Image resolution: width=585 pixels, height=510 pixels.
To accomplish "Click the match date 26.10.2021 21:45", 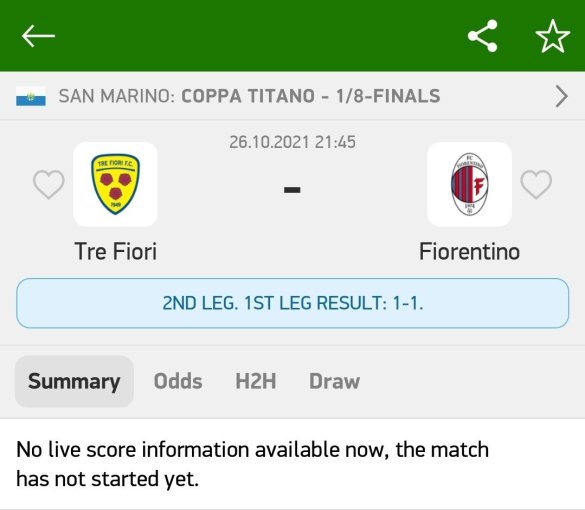I will tap(292, 142).
